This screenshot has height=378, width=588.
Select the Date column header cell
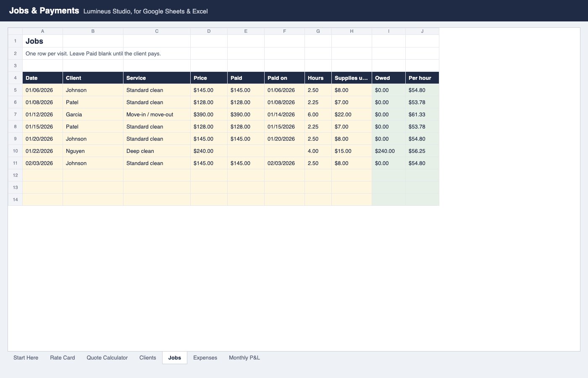pyautogui.click(x=42, y=78)
